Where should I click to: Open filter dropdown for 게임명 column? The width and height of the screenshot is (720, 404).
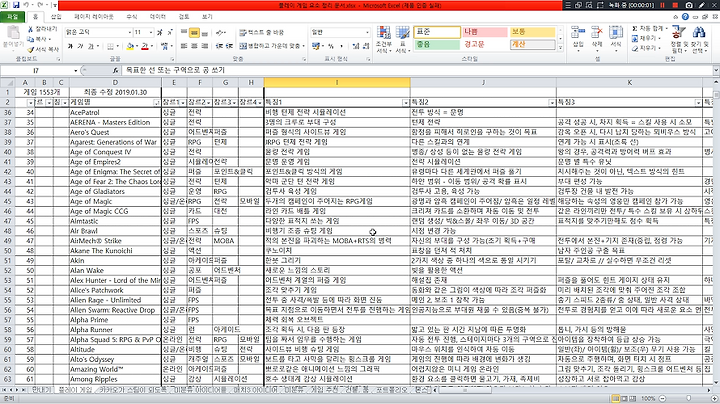(x=156, y=102)
